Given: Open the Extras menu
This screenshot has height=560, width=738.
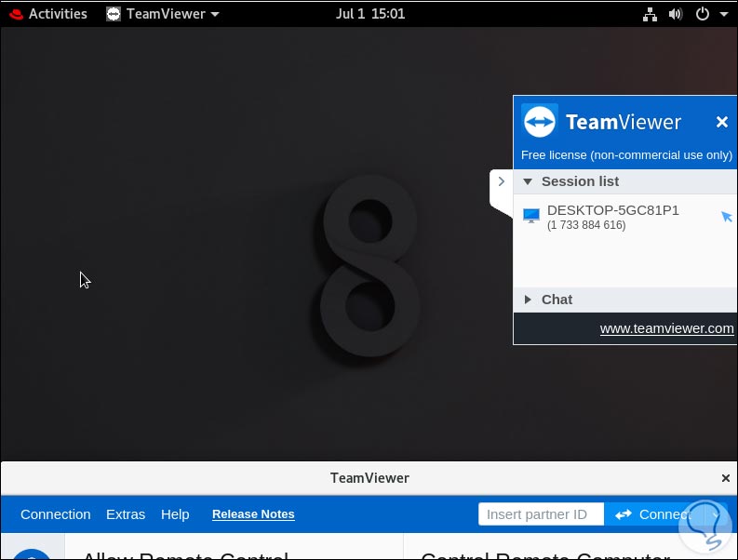Looking at the screenshot, I should [126, 514].
